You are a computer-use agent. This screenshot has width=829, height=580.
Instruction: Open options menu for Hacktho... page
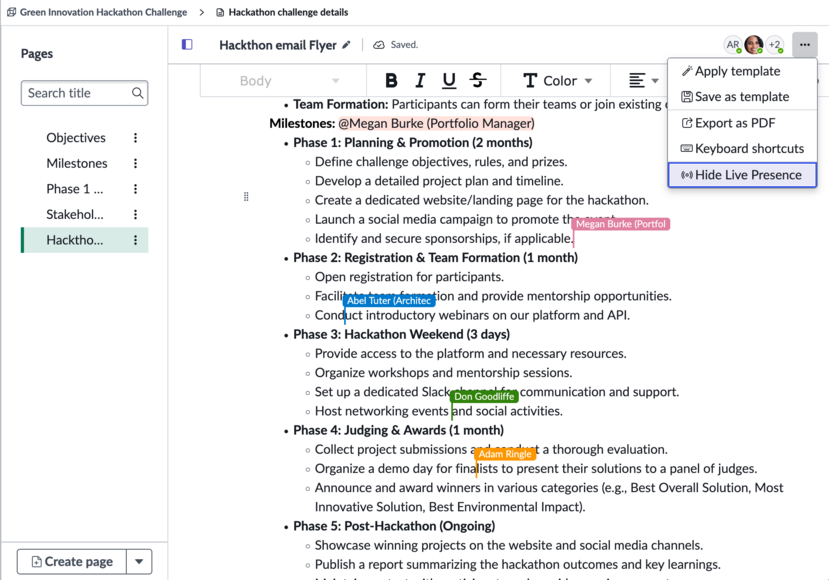tap(135, 240)
